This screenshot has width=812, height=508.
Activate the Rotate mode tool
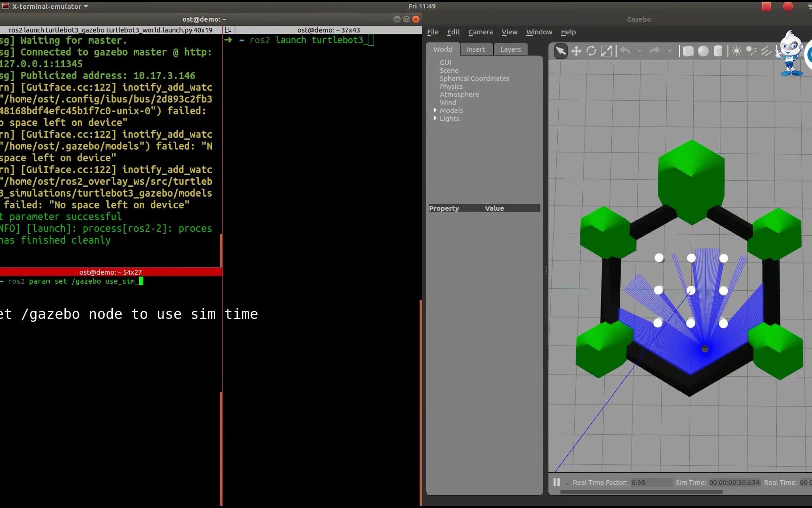click(x=591, y=51)
